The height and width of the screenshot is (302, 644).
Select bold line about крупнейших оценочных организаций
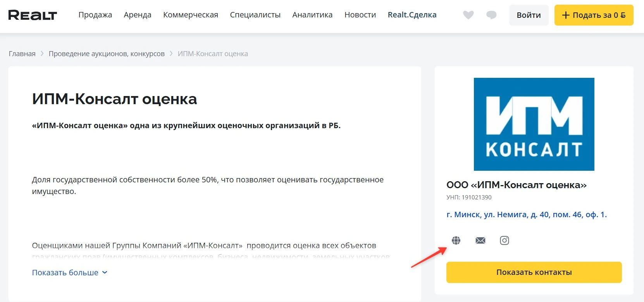[186, 125]
